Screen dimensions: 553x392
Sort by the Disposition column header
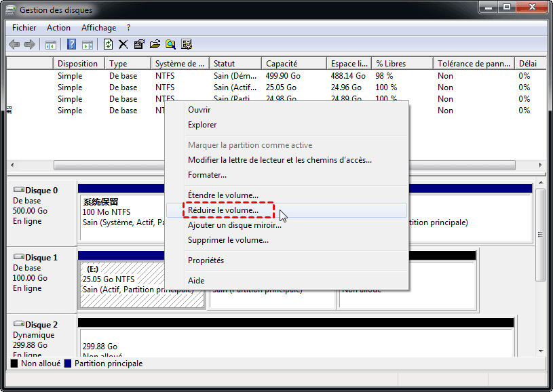tap(79, 64)
